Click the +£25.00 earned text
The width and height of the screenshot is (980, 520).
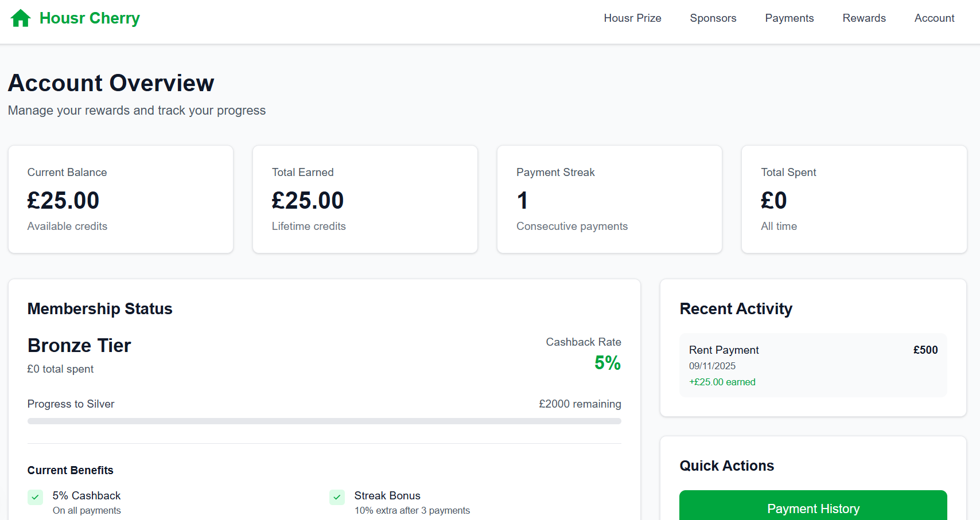722,382
